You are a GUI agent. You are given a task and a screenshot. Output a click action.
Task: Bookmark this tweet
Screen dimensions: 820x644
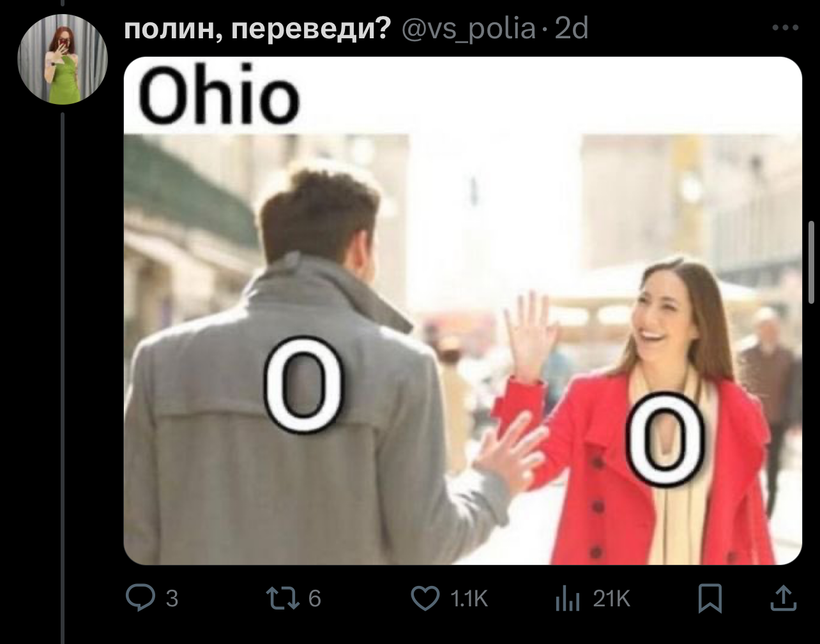710,598
